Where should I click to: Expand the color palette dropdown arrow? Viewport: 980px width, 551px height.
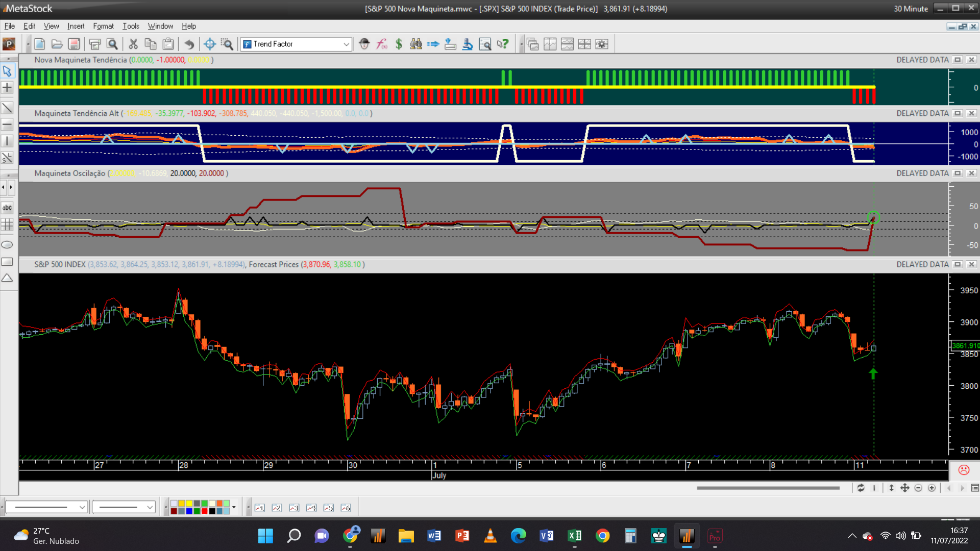234,507
